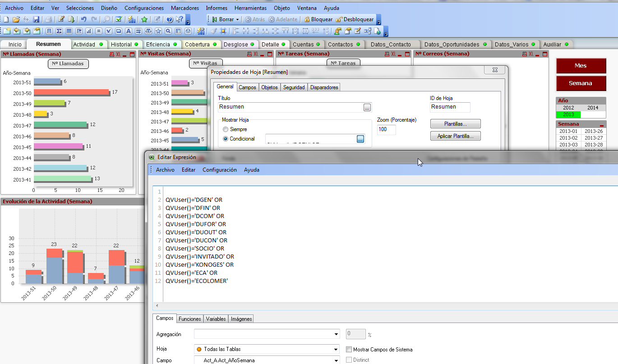Viewport: 618px width, 364px height.
Task: Open Seguridad tab in sheet properties
Action: (294, 87)
